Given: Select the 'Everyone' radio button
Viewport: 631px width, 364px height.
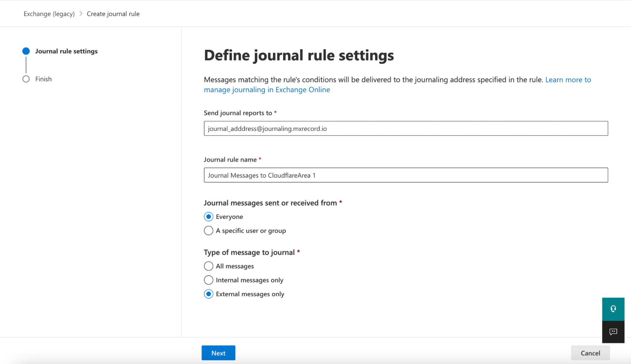Looking at the screenshot, I should click(208, 217).
